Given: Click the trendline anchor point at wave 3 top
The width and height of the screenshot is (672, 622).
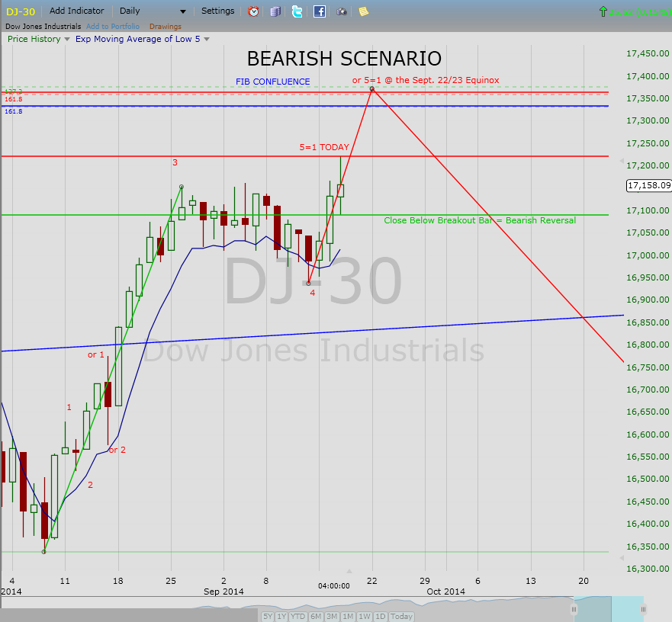Looking at the screenshot, I should pos(182,187).
